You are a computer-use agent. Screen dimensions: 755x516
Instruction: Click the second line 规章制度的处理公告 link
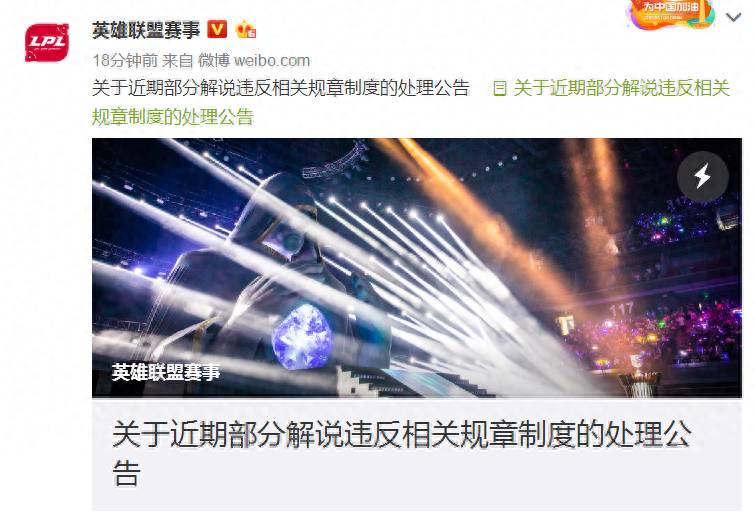point(172,117)
